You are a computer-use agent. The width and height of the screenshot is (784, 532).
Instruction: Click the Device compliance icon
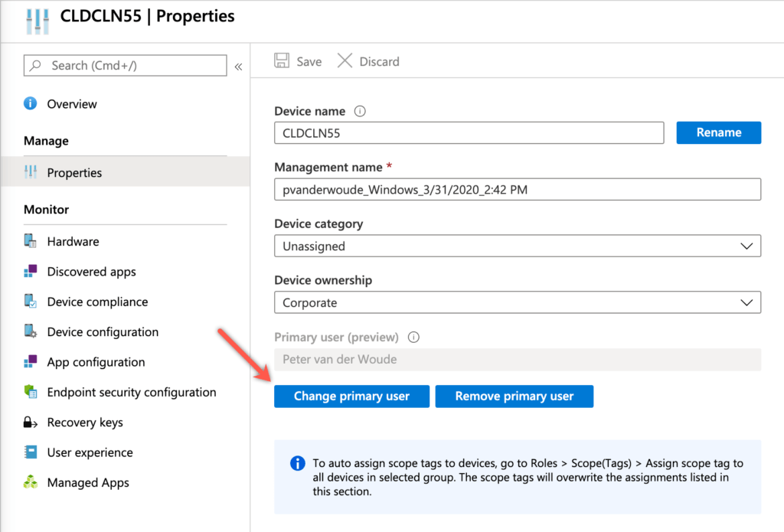(x=31, y=302)
